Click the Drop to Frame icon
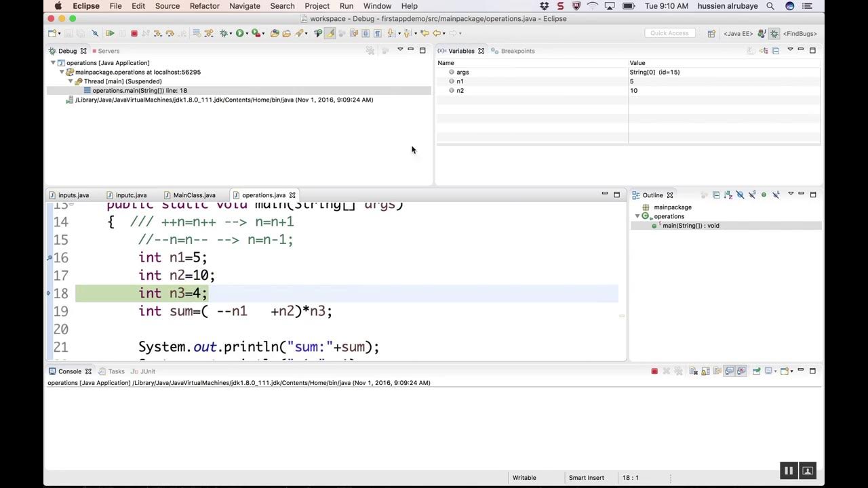Screen dimensions: 868x488 (x=197, y=33)
